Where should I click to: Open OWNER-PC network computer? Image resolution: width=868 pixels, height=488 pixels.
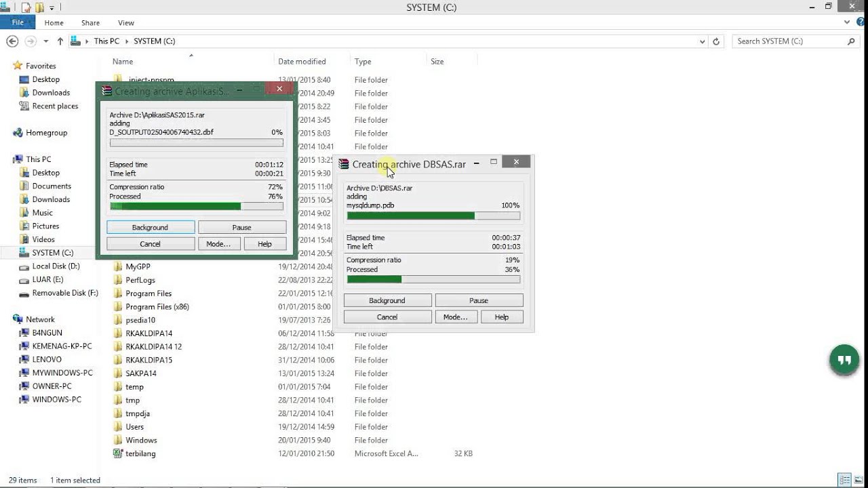pyautogui.click(x=52, y=386)
